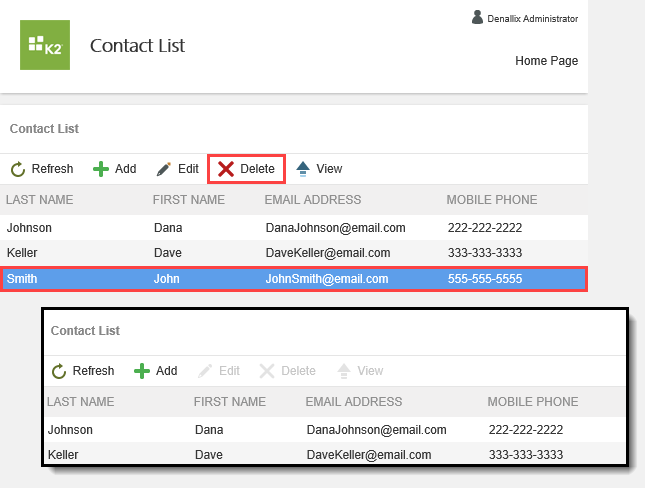Select Johnson last name in lower panel

pyautogui.click(x=70, y=430)
